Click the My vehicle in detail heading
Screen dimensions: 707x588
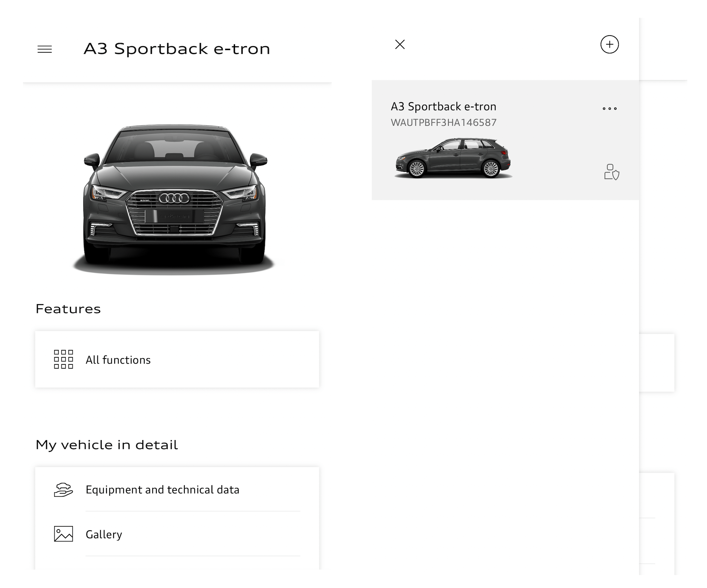pos(107,445)
